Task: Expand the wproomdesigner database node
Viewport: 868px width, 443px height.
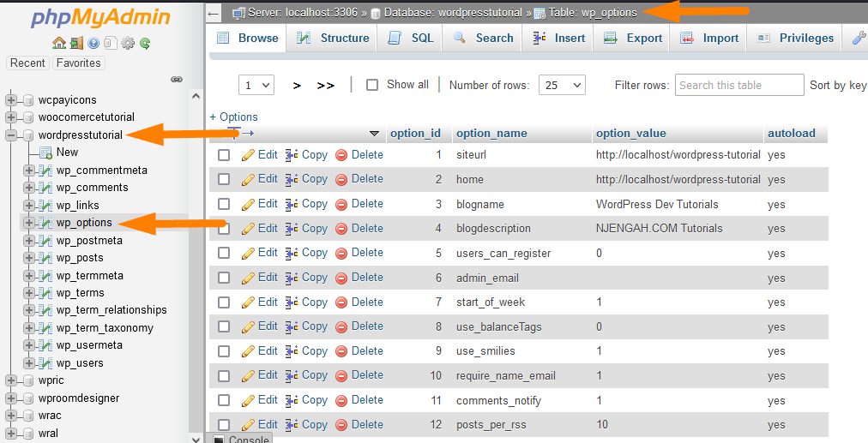Action: tap(10, 398)
